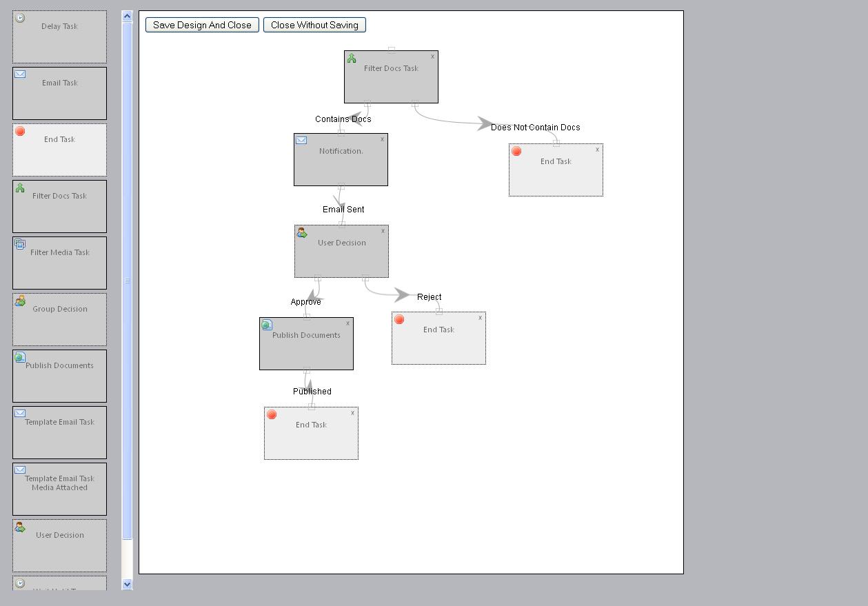Click the Template Email Task Media Attached icon
The image size is (868, 606).
coord(20,469)
